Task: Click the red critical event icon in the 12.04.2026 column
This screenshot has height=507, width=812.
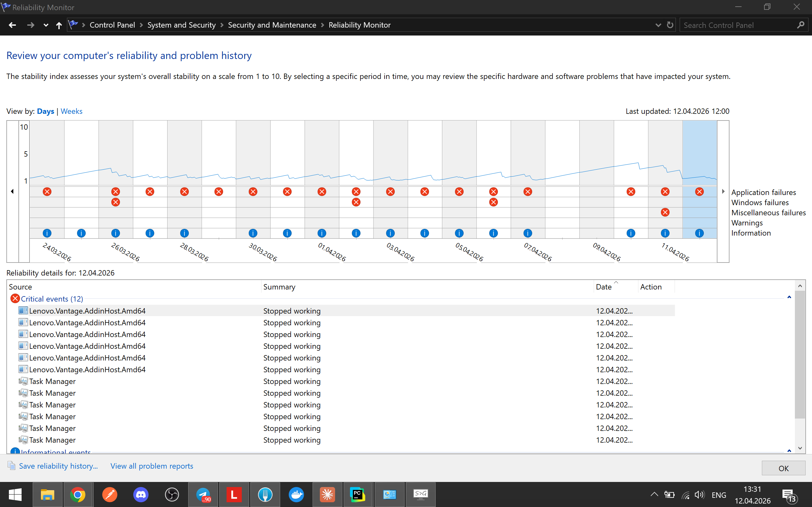Action: coord(699,192)
